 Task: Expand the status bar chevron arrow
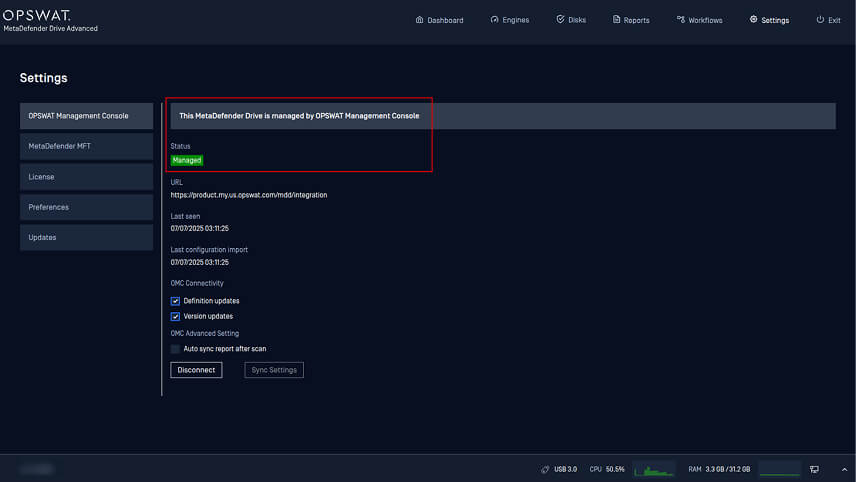[843, 469]
